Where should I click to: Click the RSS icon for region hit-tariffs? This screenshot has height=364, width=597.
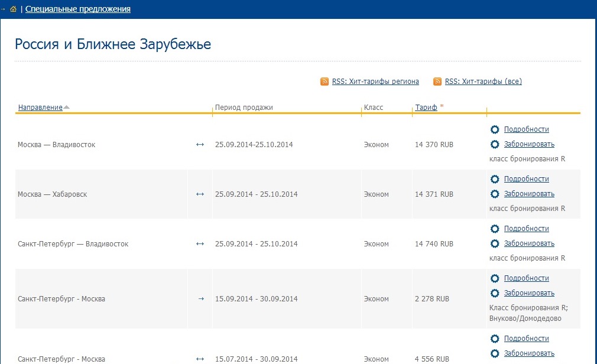pos(325,82)
